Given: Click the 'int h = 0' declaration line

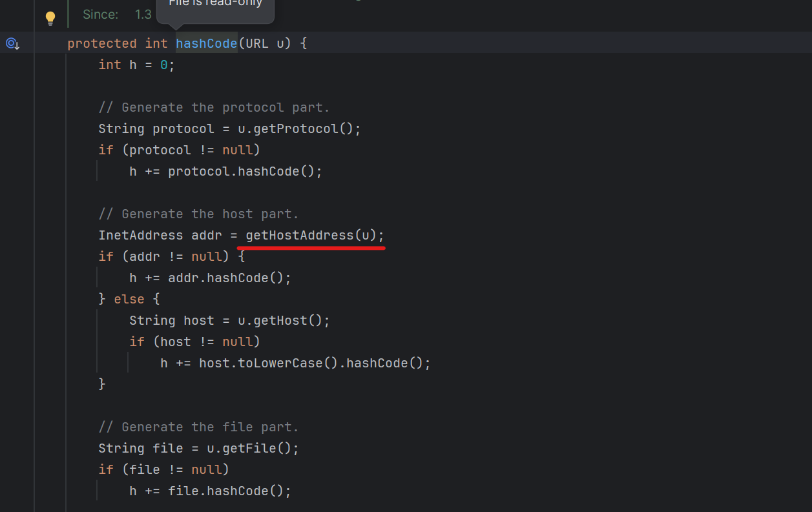Looking at the screenshot, I should tap(136, 65).
